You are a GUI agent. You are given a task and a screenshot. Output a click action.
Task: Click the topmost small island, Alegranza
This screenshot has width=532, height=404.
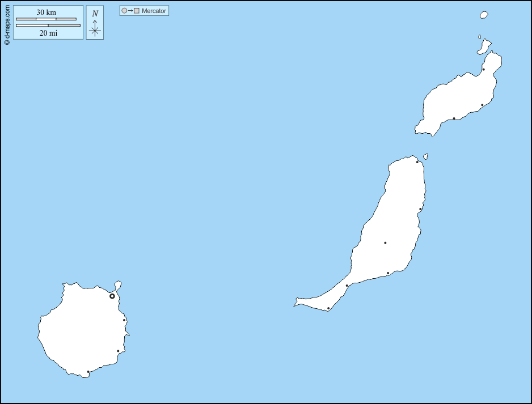click(x=484, y=15)
